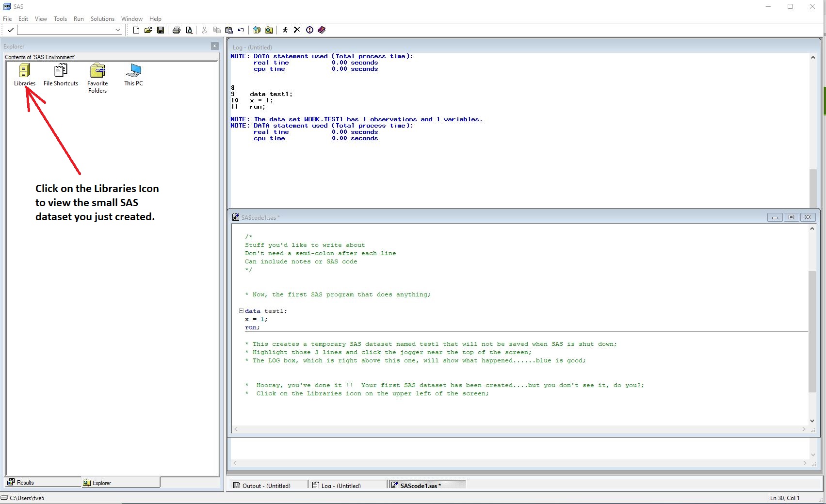Click the Save disk icon

click(x=161, y=30)
